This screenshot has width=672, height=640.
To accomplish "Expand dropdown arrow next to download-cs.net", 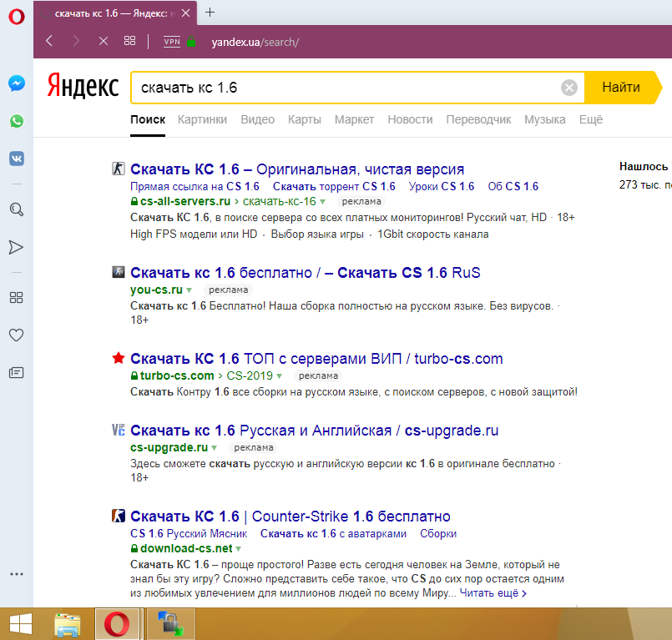I will click(238, 549).
